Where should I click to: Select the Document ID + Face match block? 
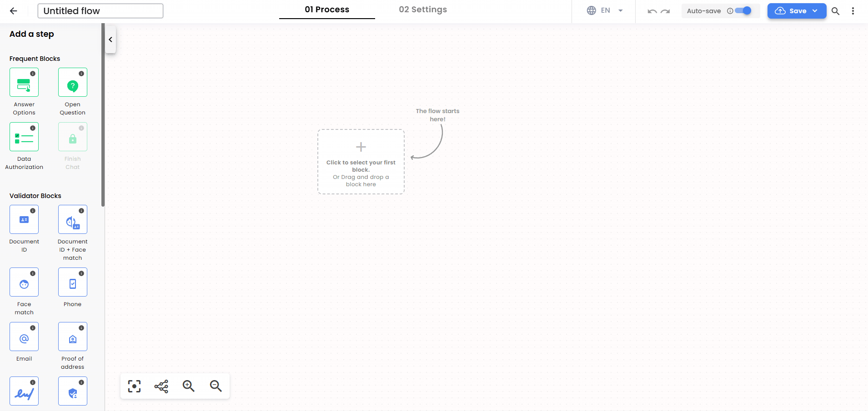coord(72,219)
